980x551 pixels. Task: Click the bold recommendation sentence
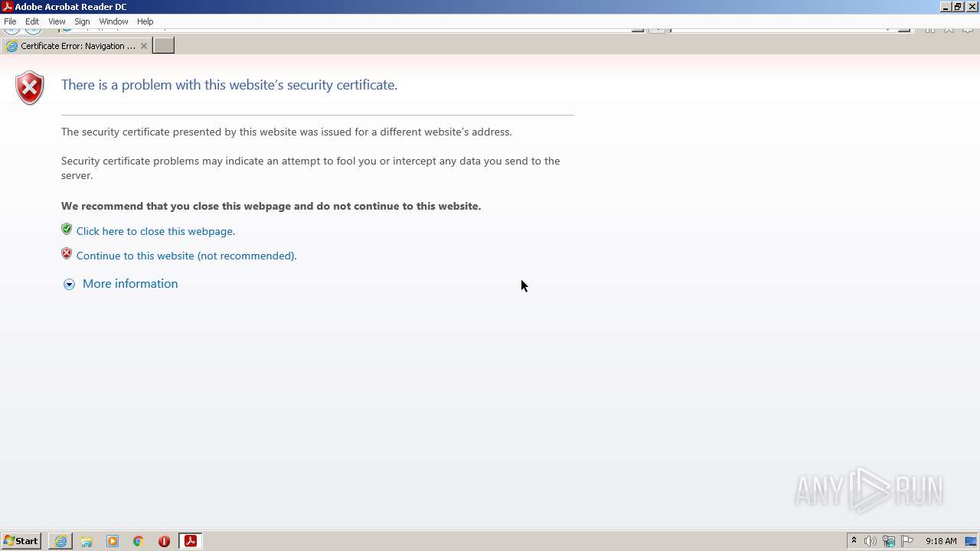coord(271,206)
